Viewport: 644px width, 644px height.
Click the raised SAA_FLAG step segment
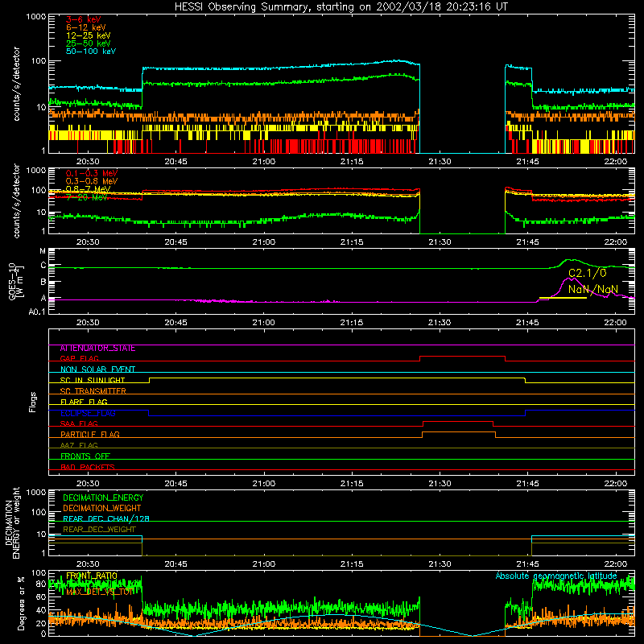(458, 421)
